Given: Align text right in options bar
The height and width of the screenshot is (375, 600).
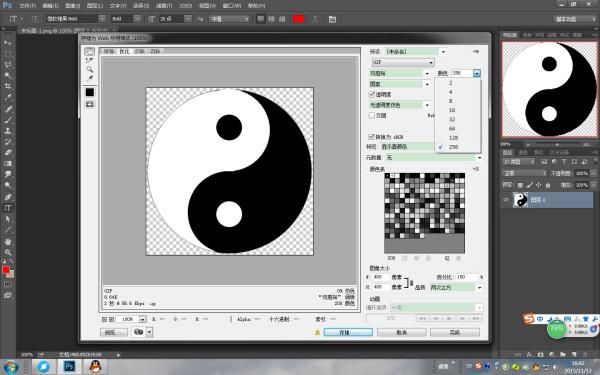Looking at the screenshot, I should click(x=282, y=19).
